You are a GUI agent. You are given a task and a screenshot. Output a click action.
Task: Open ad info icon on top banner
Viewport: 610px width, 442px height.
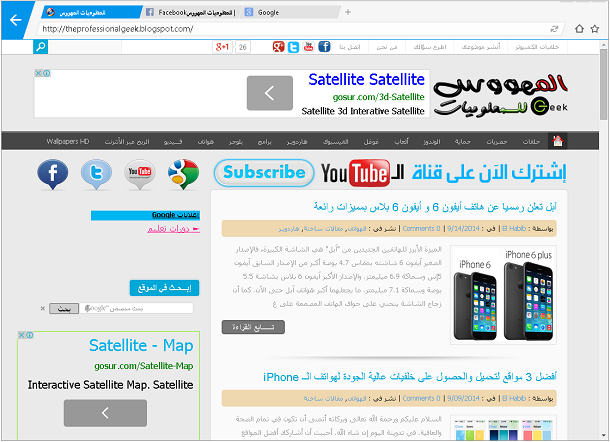(46, 73)
